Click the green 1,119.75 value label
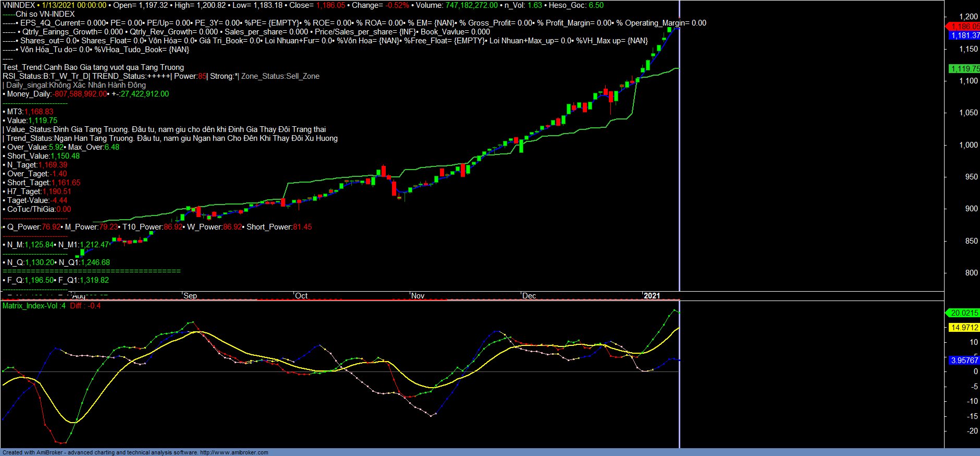The height and width of the screenshot is (456, 980). (964, 69)
